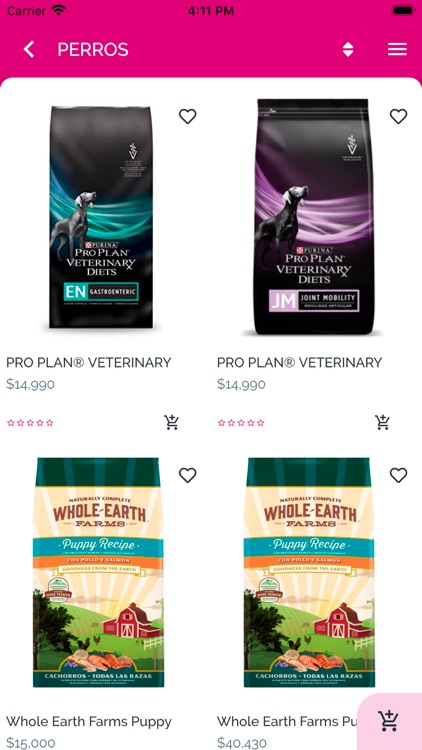The height and width of the screenshot is (750, 422).
Task: Tap the pink floating cart button
Action: [389, 721]
